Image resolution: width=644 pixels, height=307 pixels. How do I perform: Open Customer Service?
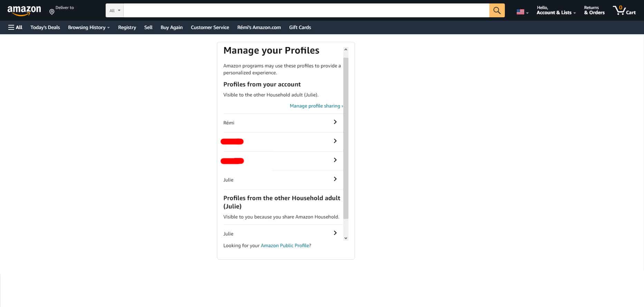210,27
